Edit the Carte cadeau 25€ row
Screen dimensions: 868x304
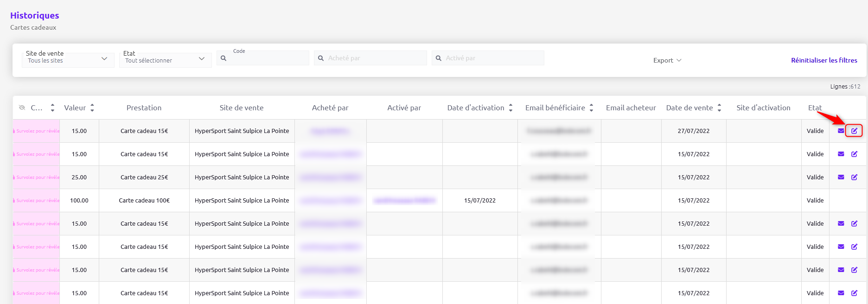pos(854,177)
